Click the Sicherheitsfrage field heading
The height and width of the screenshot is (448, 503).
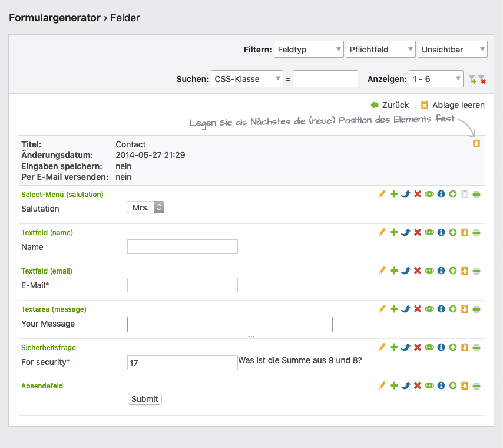coord(48,347)
